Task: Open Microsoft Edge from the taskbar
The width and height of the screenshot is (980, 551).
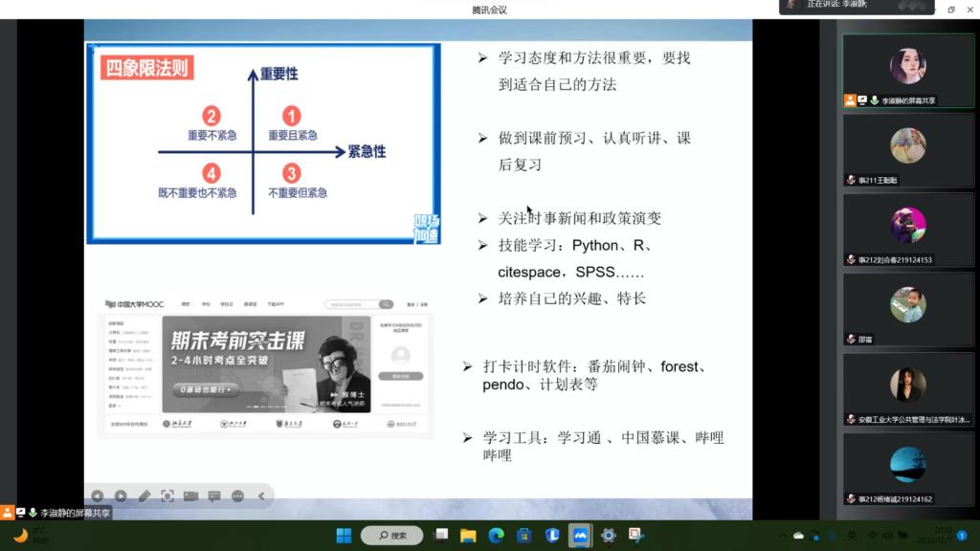Action: [x=496, y=536]
